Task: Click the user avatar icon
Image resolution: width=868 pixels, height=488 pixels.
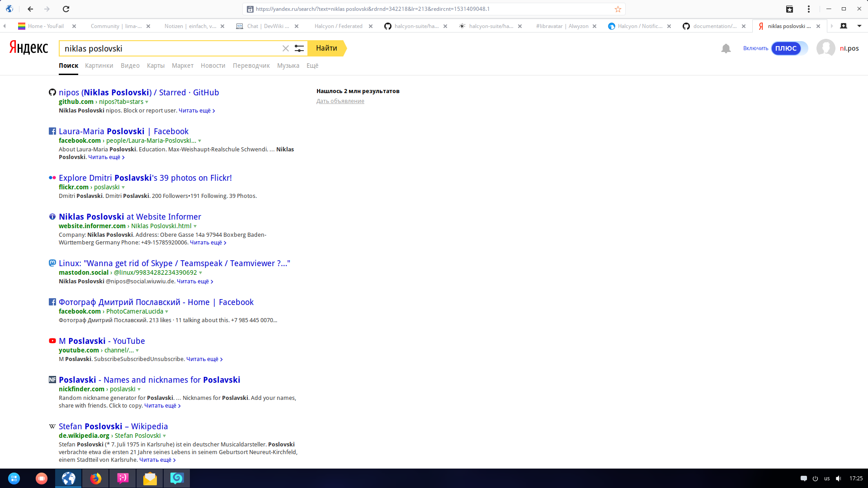Action: tap(826, 48)
